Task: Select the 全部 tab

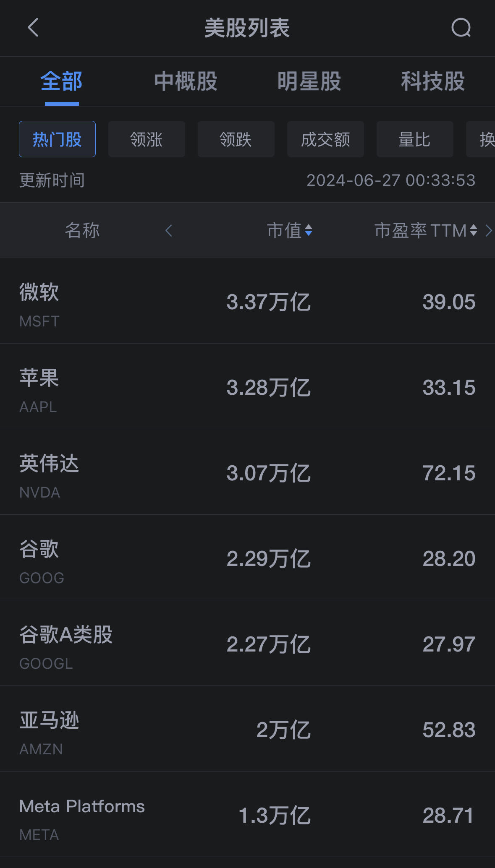Action: tap(61, 81)
